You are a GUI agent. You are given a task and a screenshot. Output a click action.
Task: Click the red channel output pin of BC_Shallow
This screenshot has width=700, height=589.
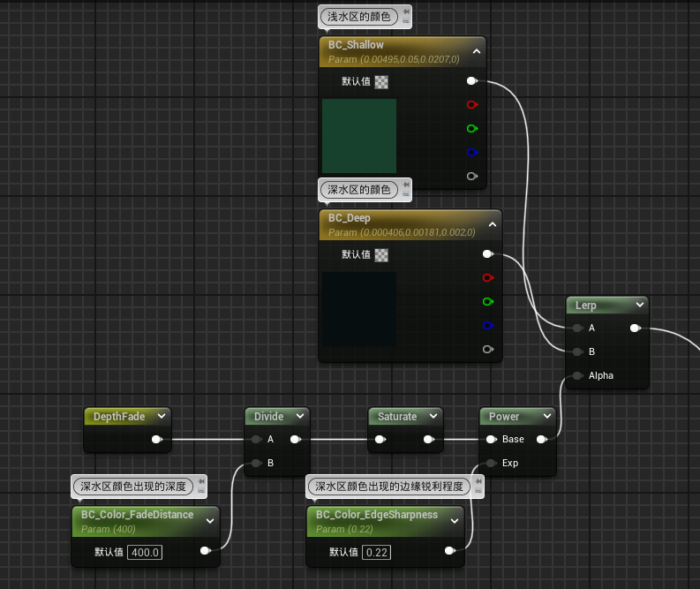tap(471, 104)
